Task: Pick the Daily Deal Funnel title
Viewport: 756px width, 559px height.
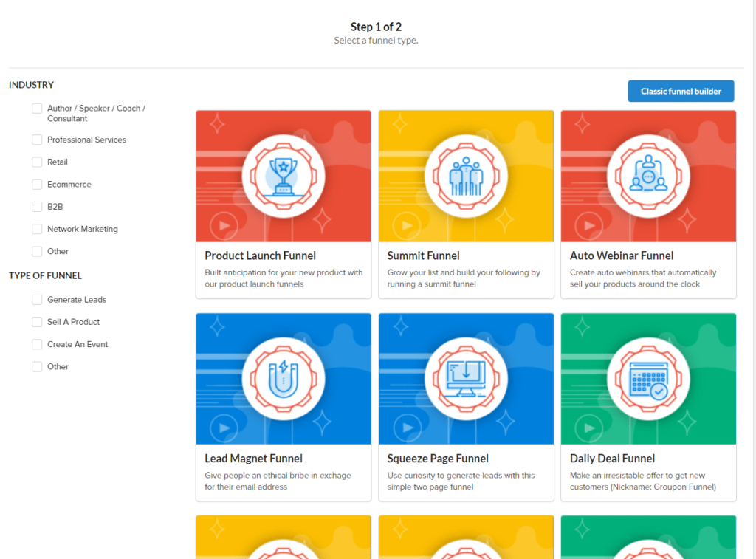Action: [612, 458]
